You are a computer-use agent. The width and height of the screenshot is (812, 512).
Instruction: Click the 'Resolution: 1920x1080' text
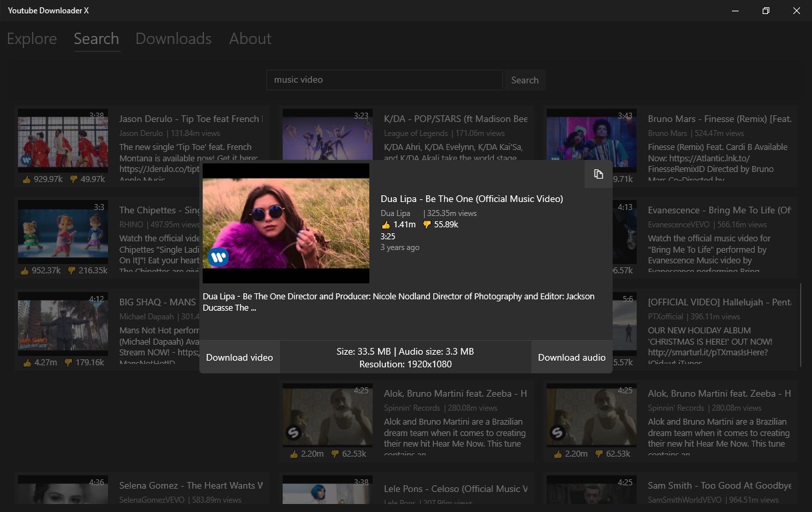405,364
